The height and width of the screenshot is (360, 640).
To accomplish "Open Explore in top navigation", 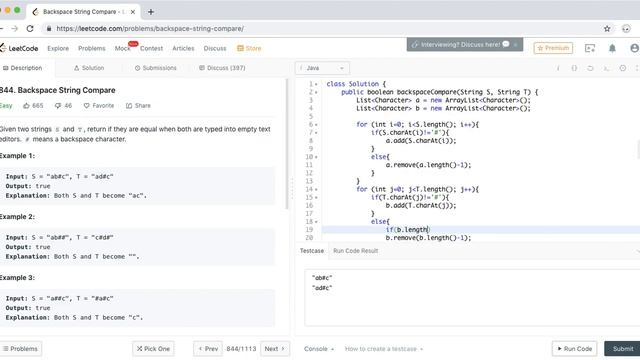I will [58, 48].
